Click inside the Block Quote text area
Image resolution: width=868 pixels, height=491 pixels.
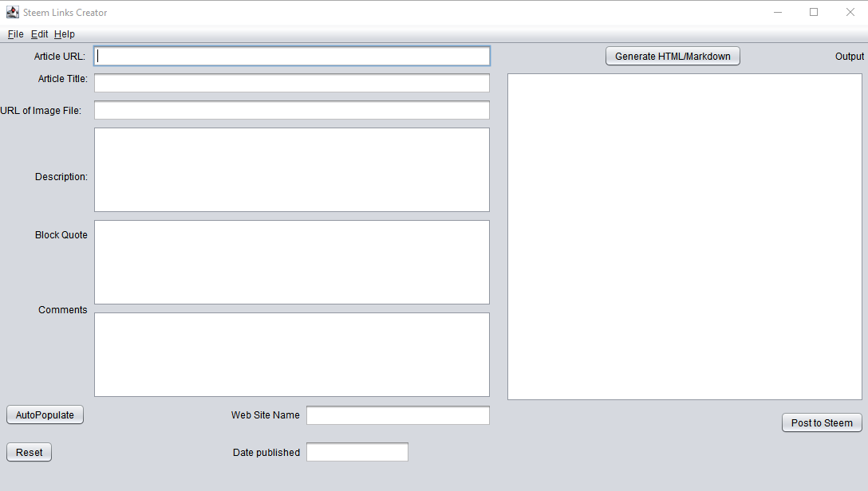[x=292, y=262]
